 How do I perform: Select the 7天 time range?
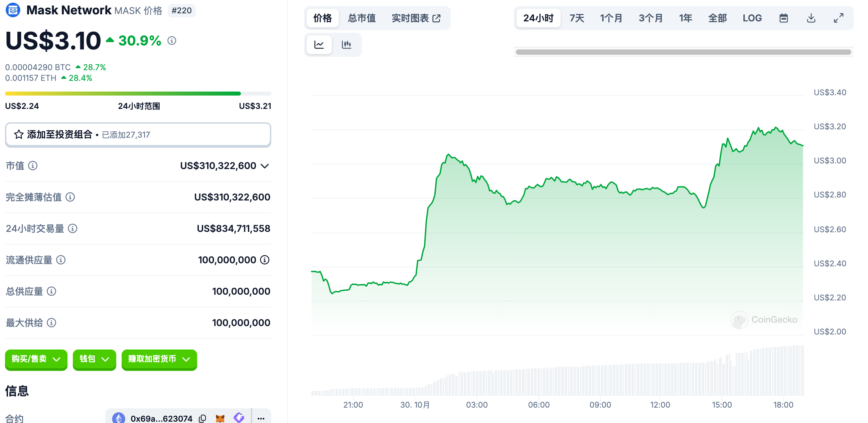tap(577, 18)
